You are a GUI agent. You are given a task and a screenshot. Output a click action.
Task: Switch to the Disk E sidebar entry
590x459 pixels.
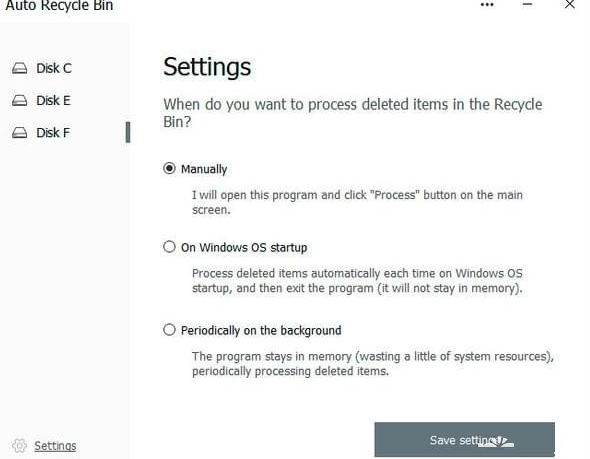coord(53,100)
